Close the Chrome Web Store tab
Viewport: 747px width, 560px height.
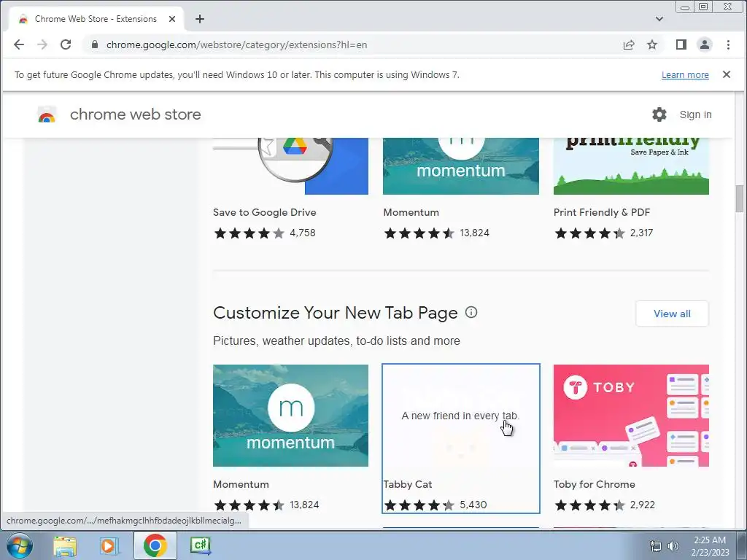pyautogui.click(x=172, y=19)
